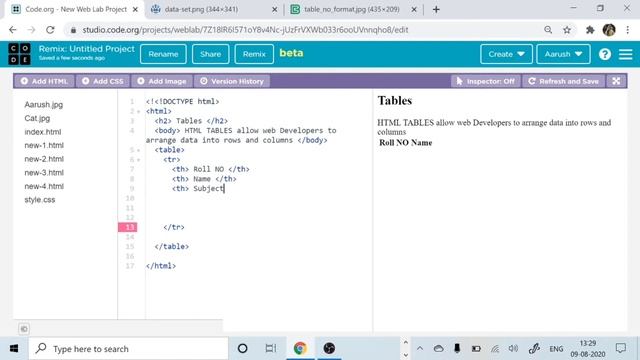Click the browser back arrow
Screen dimensions: 640x360
tap(13, 30)
